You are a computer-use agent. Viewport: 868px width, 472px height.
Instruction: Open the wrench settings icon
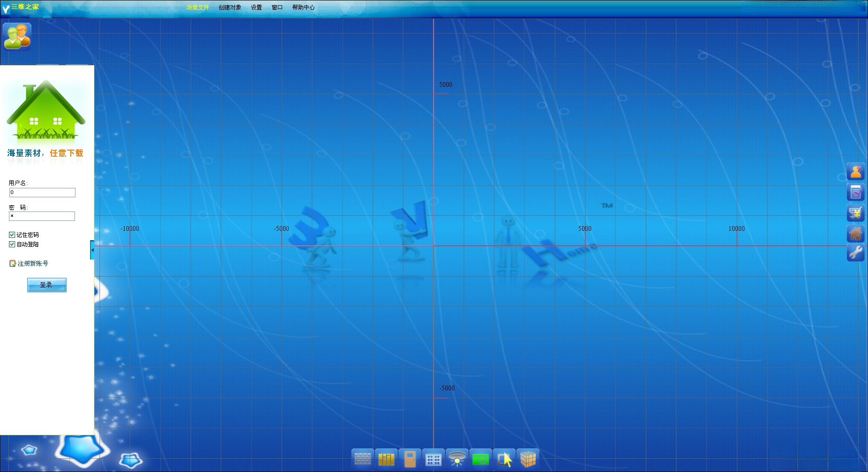coord(856,253)
